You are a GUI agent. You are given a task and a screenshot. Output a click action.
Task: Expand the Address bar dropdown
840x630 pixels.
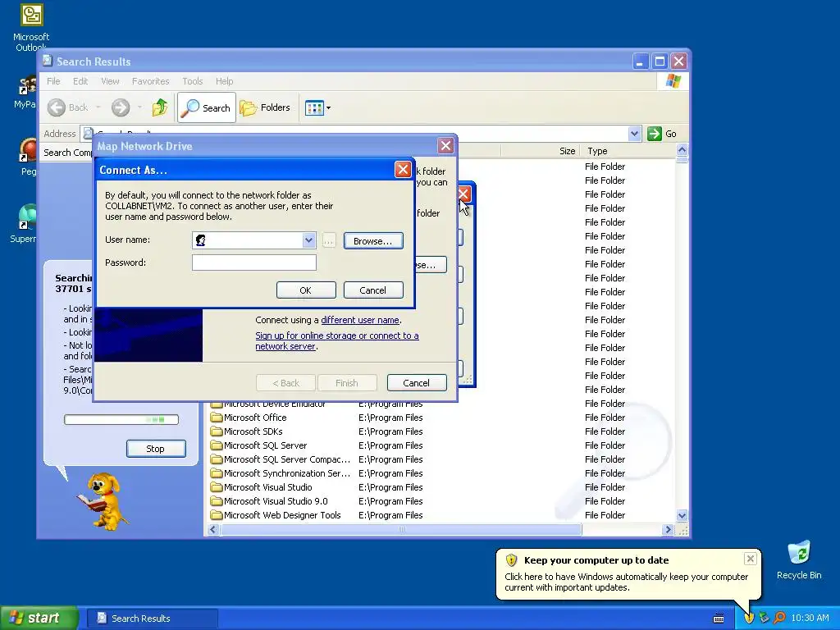634,134
